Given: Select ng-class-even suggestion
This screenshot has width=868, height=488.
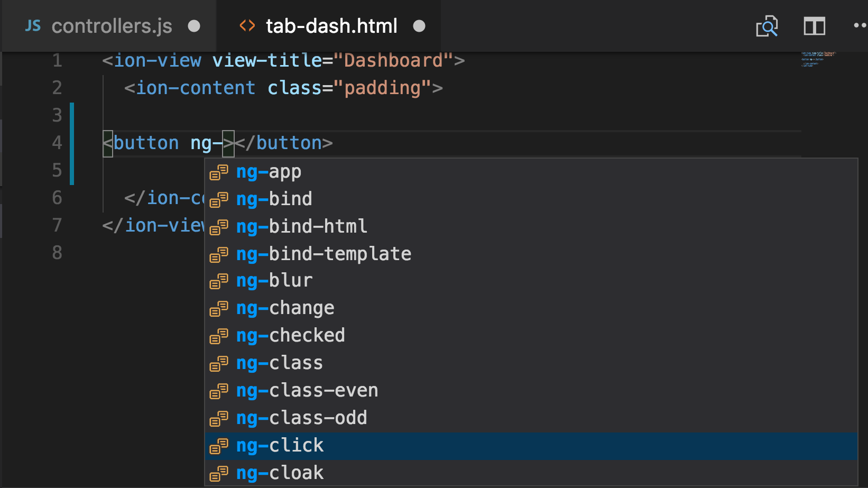Looking at the screenshot, I should (531, 391).
